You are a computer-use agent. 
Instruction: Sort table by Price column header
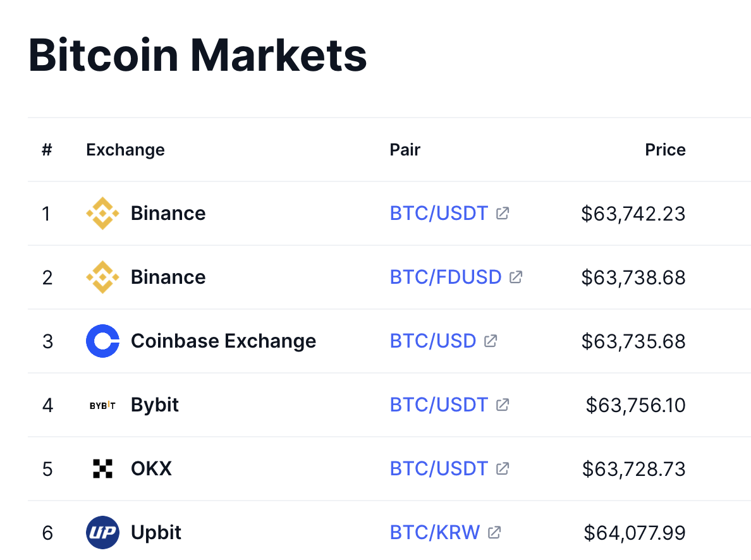(x=665, y=150)
